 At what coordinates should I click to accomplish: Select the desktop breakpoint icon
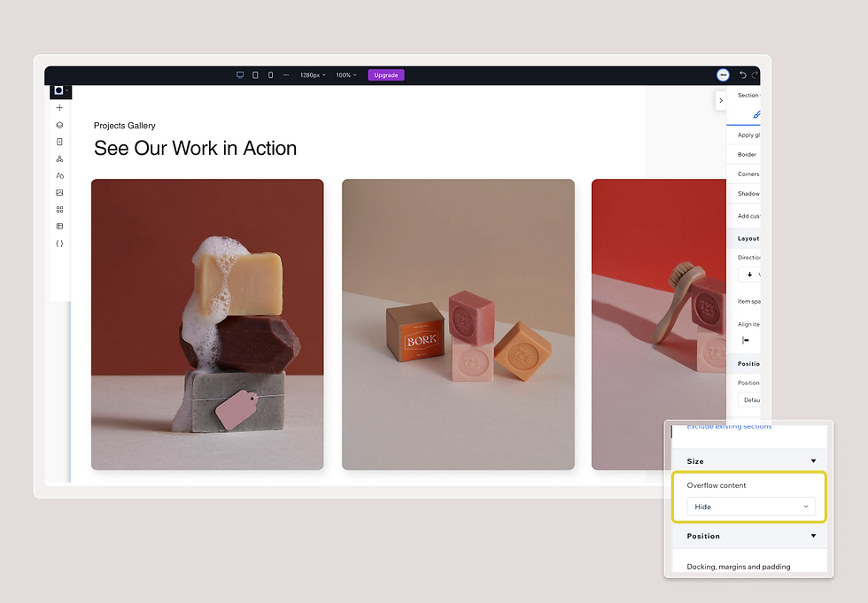point(240,75)
